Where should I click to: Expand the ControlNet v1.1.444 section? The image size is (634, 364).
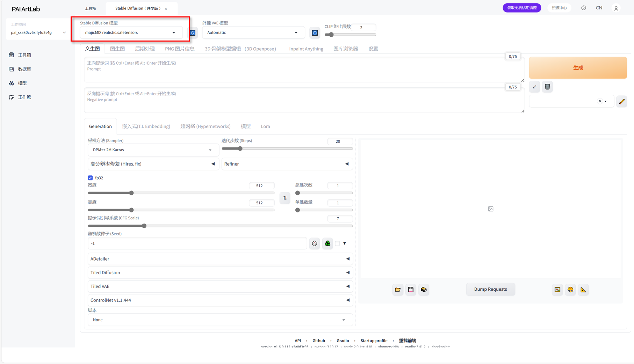[x=220, y=300]
